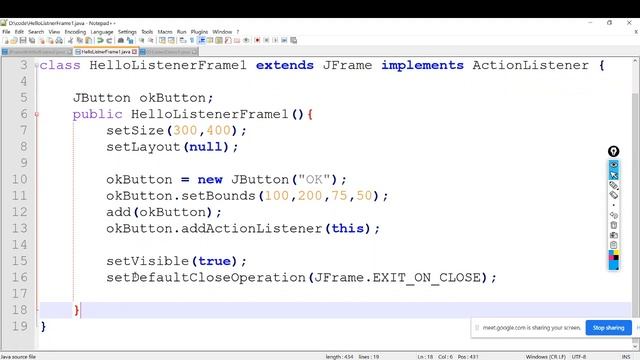The image size is (640, 360).
Task: Click the Print toolbar icon
Action: [59, 40]
